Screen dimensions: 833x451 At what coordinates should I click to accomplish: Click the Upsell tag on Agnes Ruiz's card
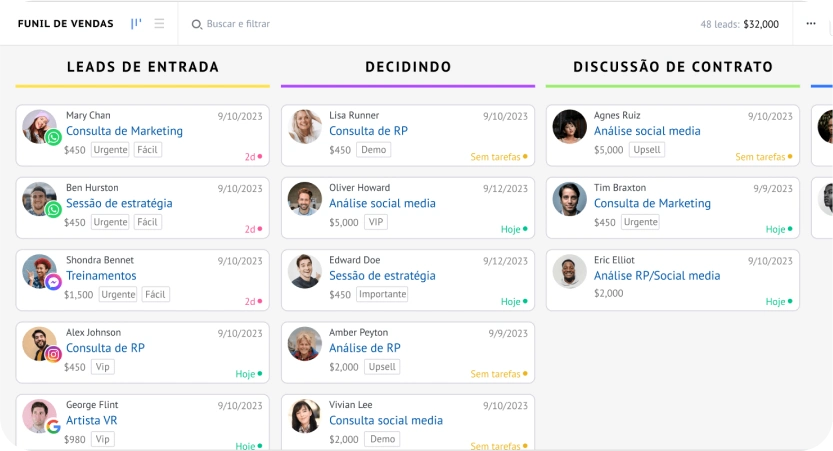(647, 150)
